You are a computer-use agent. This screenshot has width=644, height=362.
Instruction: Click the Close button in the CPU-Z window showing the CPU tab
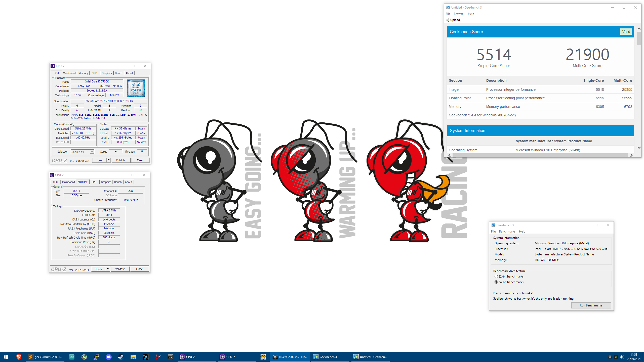(140, 160)
